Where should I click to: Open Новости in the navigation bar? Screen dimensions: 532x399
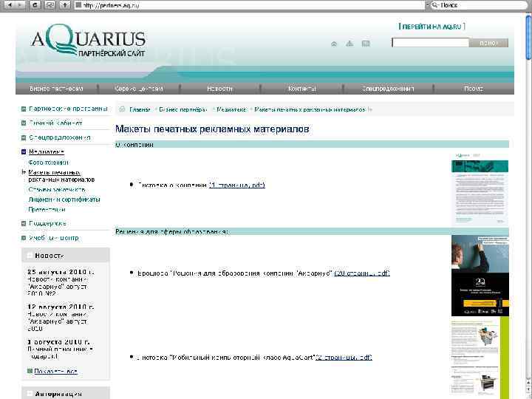pyautogui.click(x=219, y=89)
